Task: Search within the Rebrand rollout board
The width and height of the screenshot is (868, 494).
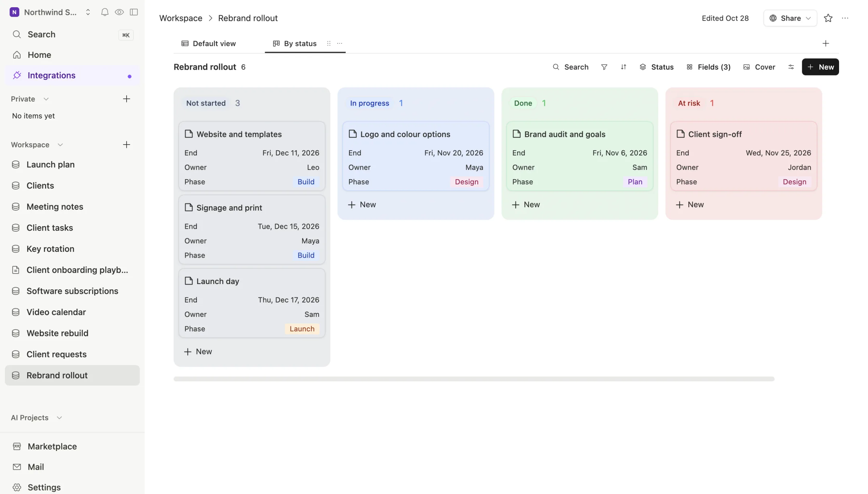Action: (x=570, y=67)
